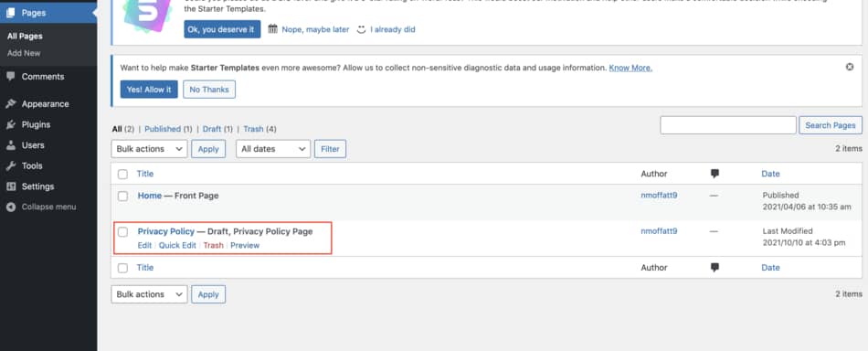868x351 pixels.
Task: Click the Comments speech bubble icon
Action: [x=11, y=77]
